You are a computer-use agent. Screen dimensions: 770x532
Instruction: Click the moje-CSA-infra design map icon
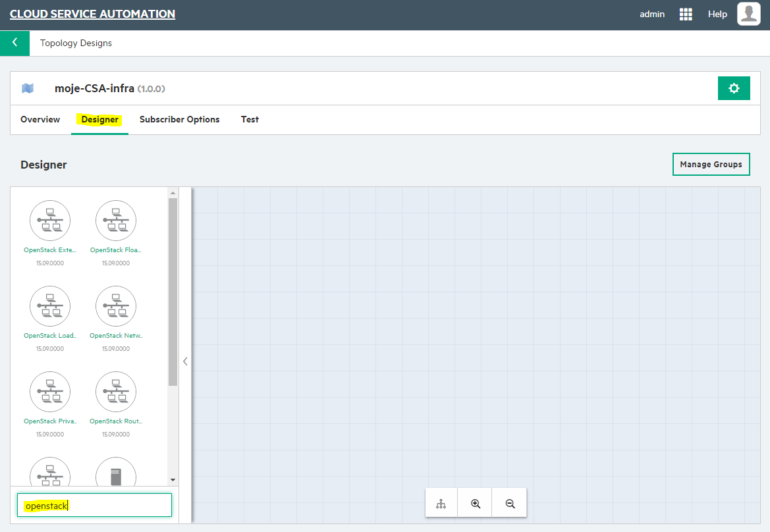(28, 88)
